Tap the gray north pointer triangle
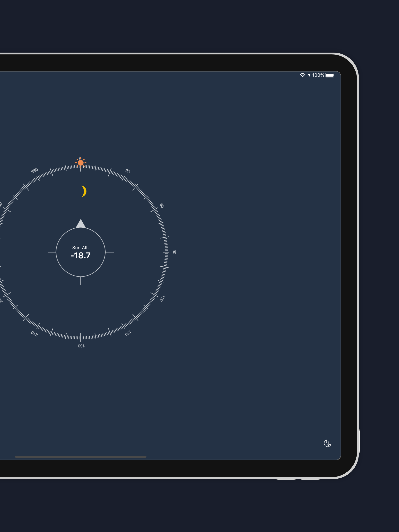Viewport: 399px width, 532px height. [x=81, y=224]
